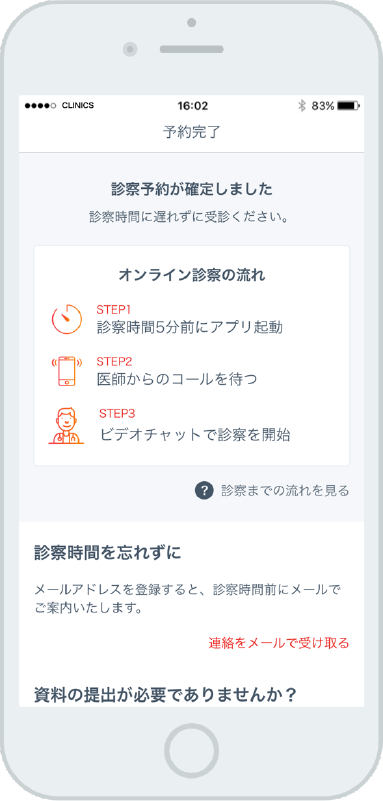
Task: Tap the Bluetooth status icon
Action: [302, 106]
